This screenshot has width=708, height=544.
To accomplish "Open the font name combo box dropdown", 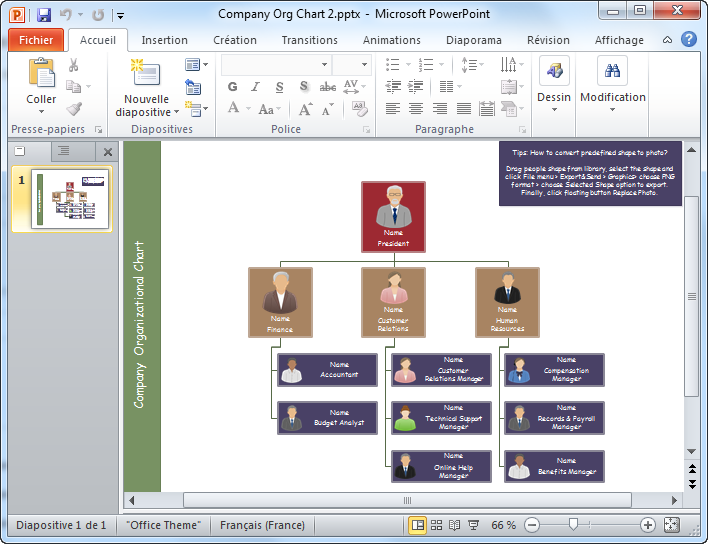I will [x=324, y=65].
